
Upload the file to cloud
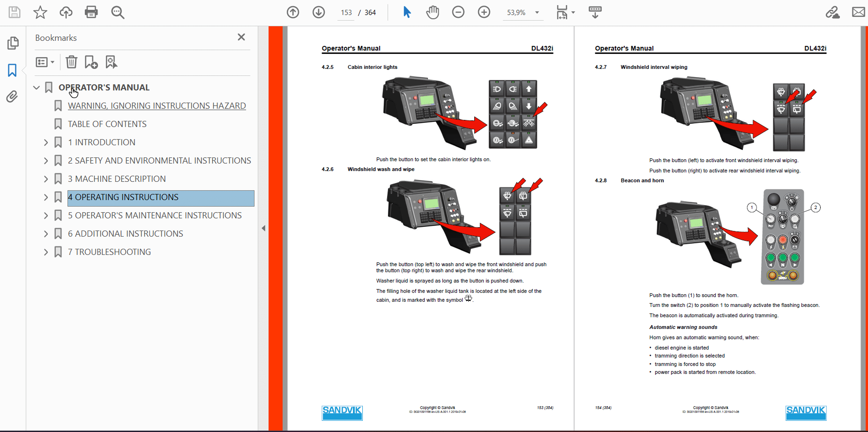click(x=66, y=12)
